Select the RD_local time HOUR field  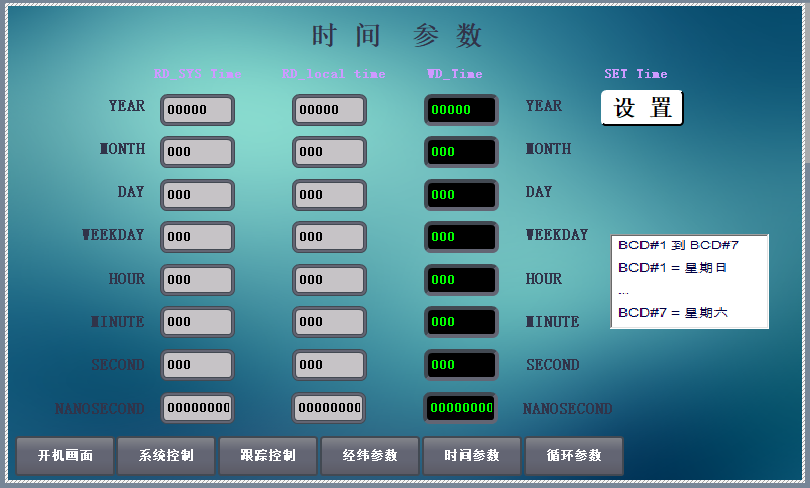tap(329, 280)
